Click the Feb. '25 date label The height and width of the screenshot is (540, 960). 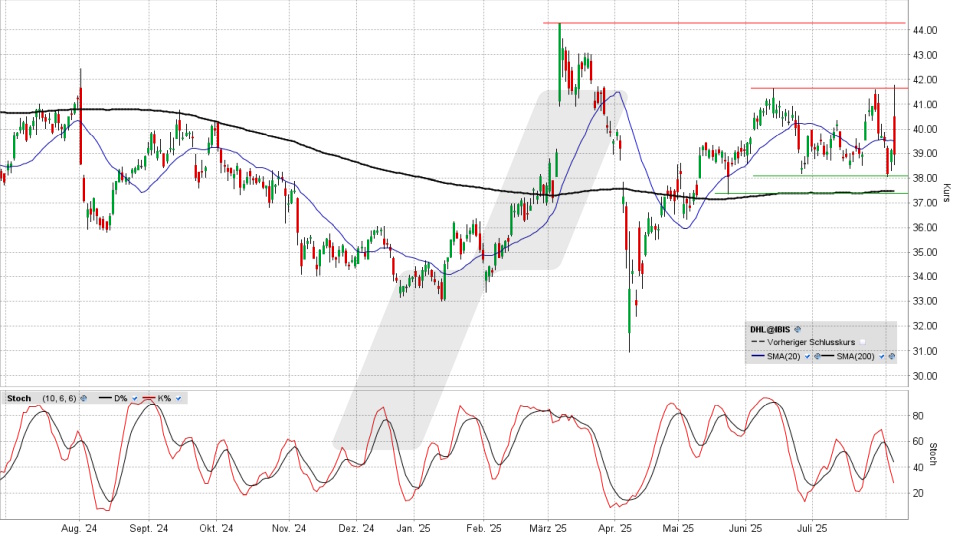pos(484,528)
